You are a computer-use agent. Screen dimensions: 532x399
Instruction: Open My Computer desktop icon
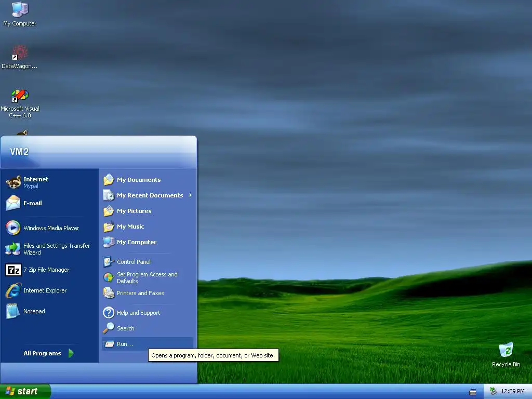pos(20,14)
